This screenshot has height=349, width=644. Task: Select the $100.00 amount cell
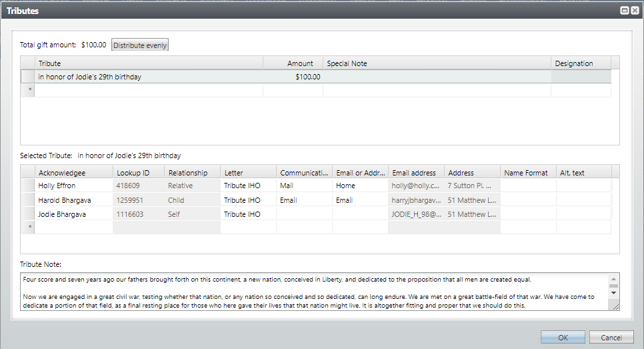tap(293, 77)
